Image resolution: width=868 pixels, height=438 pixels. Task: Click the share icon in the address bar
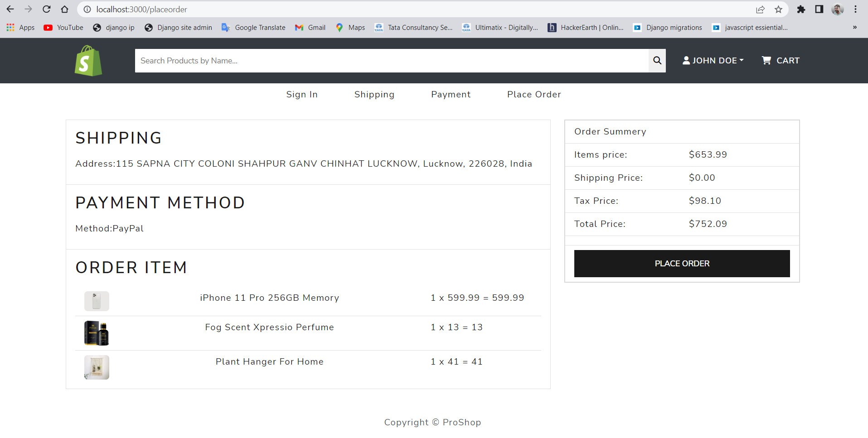coord(760,9)
